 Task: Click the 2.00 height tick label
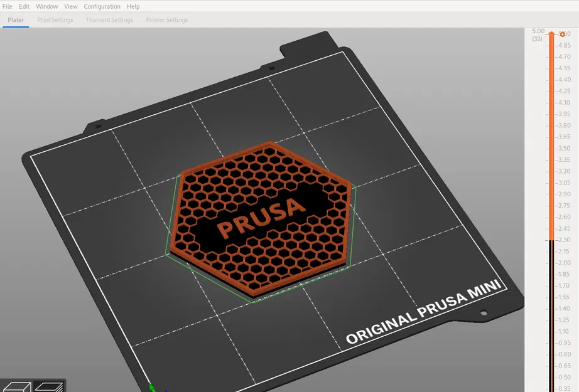pyautogui.click(x=564, y=263)
